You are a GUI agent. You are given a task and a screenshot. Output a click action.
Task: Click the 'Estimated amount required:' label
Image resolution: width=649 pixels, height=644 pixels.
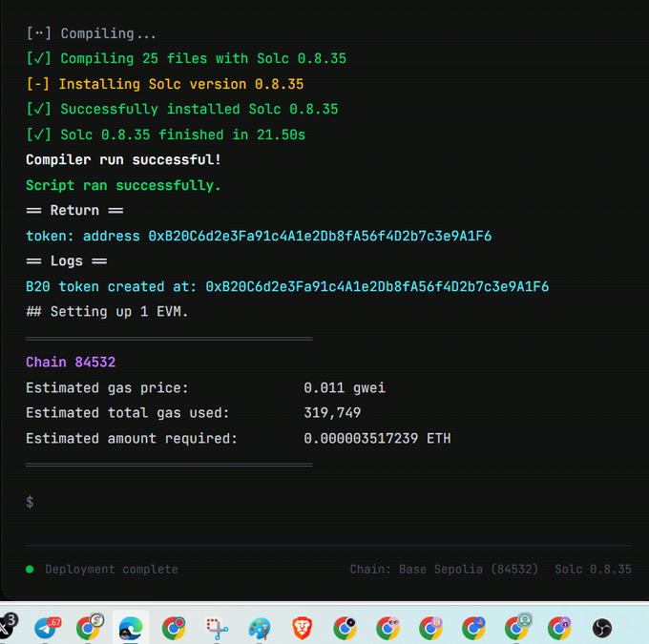pos(131,438)
